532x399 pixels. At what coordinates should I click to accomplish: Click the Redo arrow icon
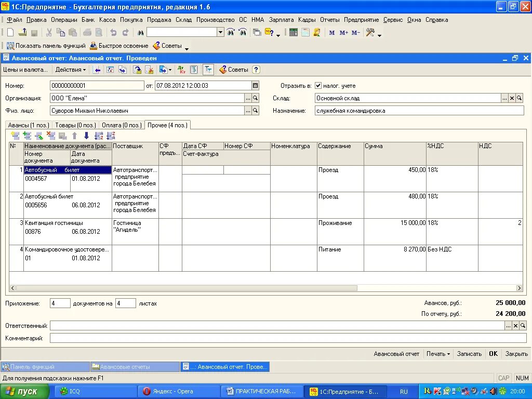[x=126, y=33]
